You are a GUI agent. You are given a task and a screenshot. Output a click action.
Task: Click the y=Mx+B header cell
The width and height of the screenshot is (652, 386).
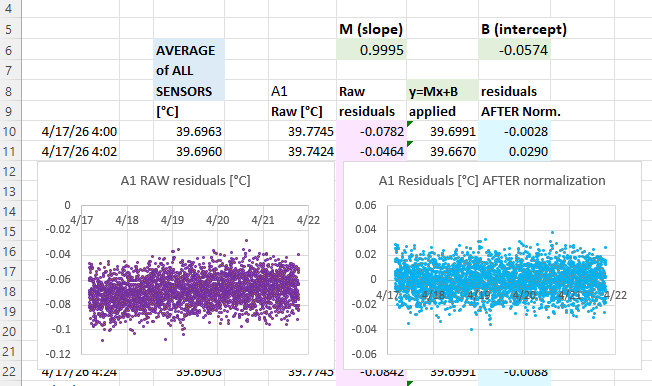coord(442,91)
